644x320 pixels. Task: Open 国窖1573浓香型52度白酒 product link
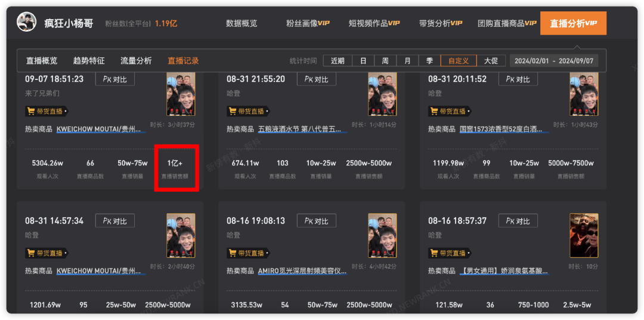(x=504, y=129)
